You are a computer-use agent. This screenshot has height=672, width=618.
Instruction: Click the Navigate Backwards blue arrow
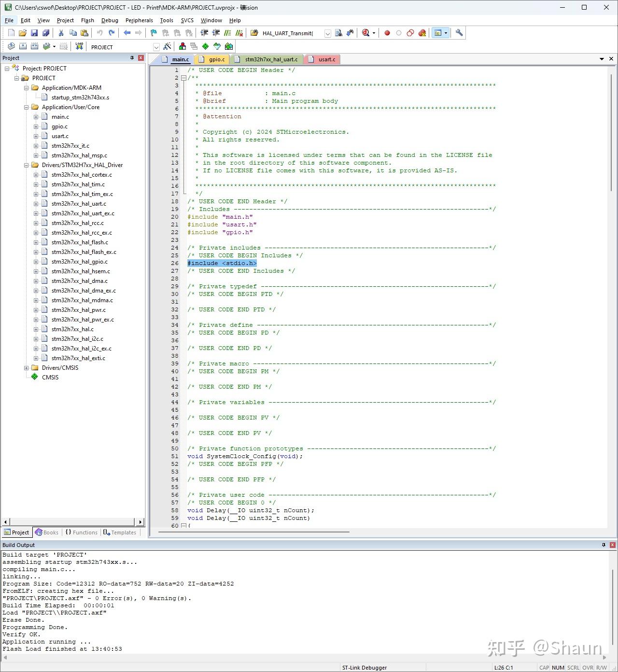[127, 33]
